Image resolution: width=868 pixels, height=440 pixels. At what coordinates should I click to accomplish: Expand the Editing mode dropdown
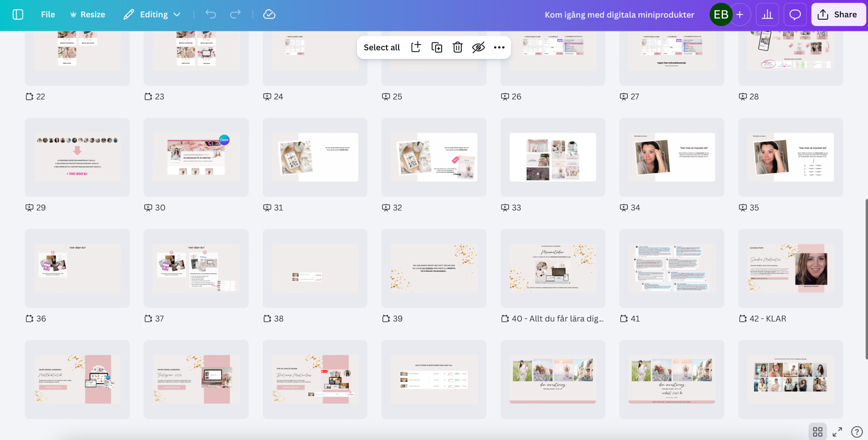click(152, 15)
